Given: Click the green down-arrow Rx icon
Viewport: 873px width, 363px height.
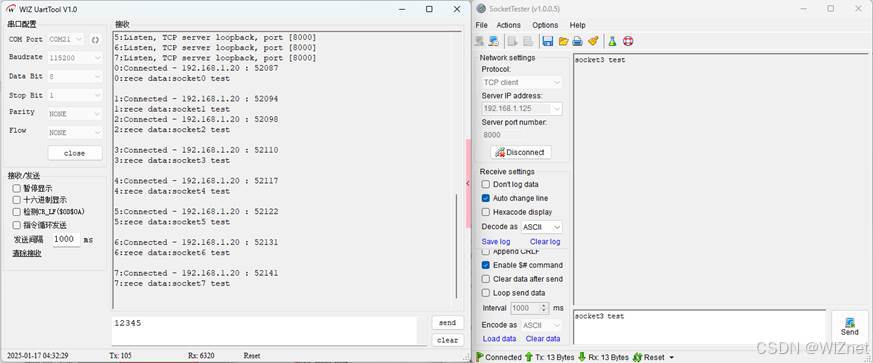Looking at the screenshot, I should click(582, 357).
